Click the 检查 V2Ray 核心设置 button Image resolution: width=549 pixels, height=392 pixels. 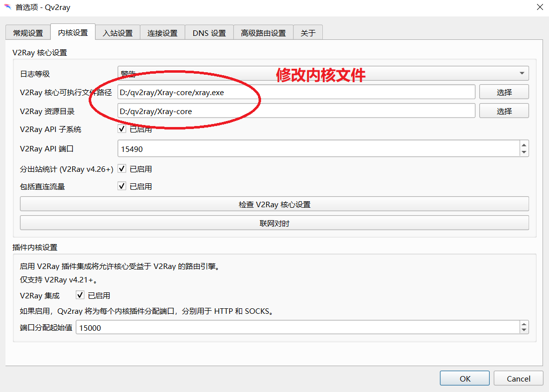pyautogui.click(x=274, y=204)
